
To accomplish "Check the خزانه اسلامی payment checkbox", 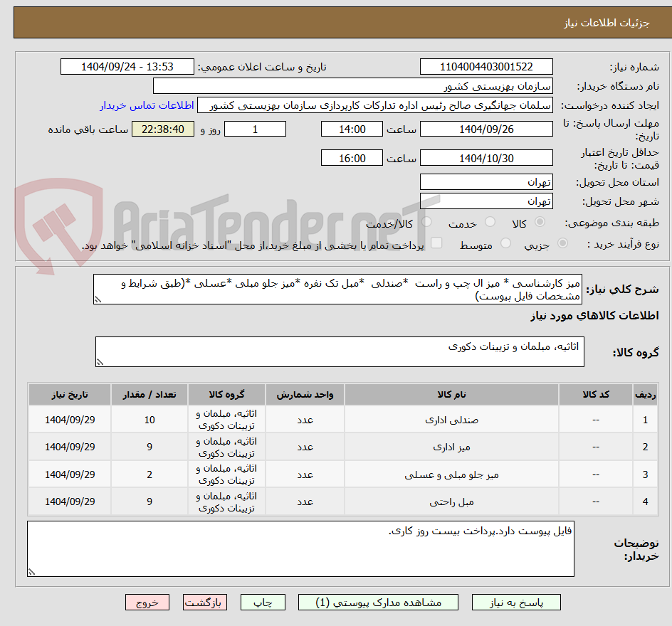I will pos(436,243).
